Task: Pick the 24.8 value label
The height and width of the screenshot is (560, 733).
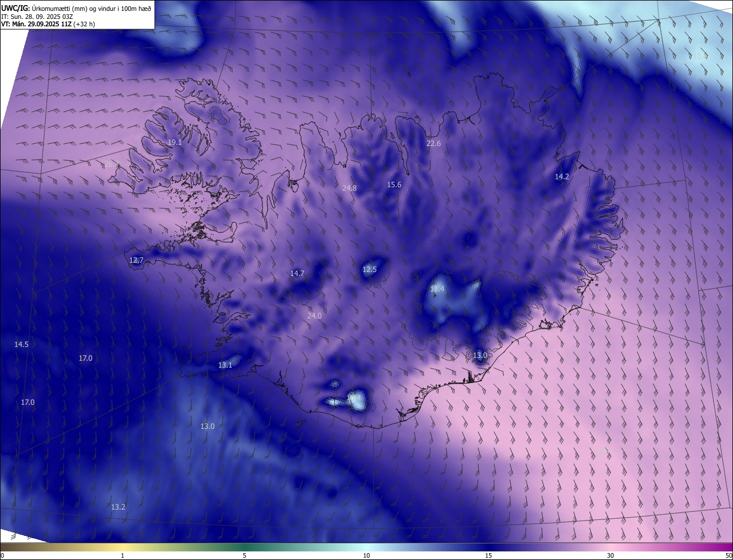Action: pos(349,188)
